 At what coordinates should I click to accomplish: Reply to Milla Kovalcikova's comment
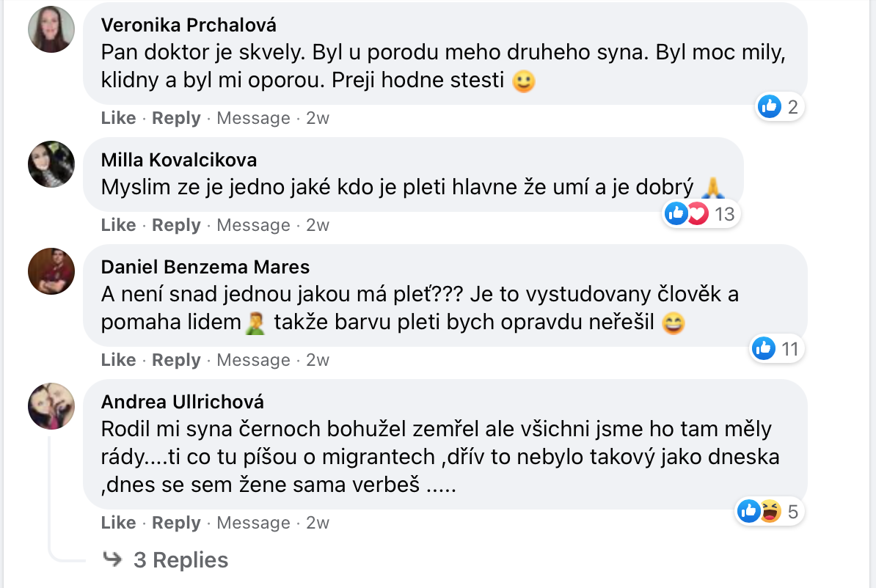(x=176, y=225)
